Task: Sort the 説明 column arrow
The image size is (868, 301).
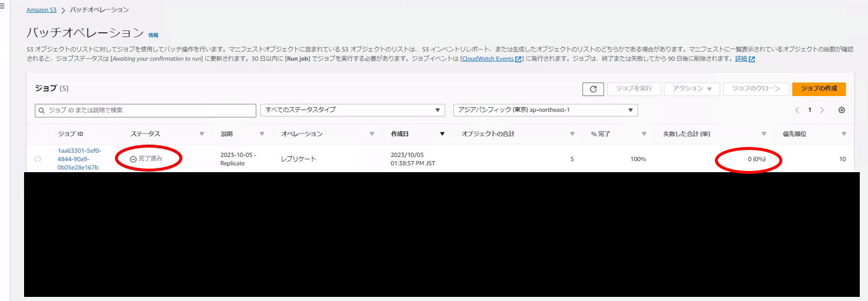Action: pyautogui.click(x=262, y=134)
